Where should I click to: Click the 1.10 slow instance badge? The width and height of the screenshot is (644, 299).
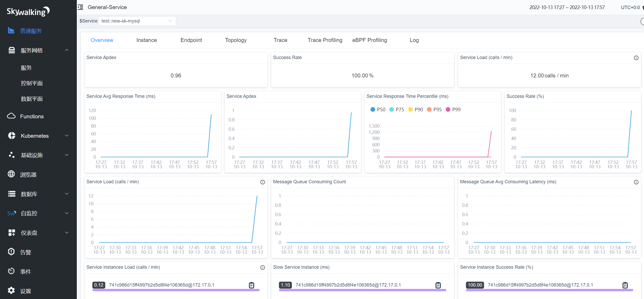[x=285, y=285]
